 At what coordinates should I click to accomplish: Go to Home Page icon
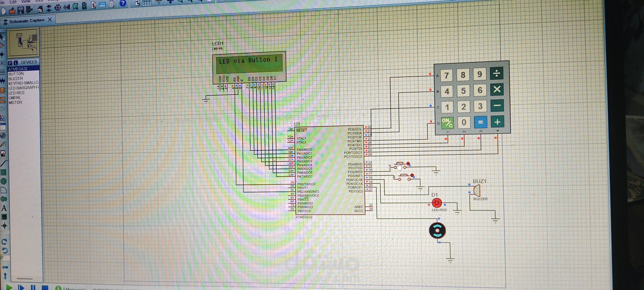tap(40, 9)
